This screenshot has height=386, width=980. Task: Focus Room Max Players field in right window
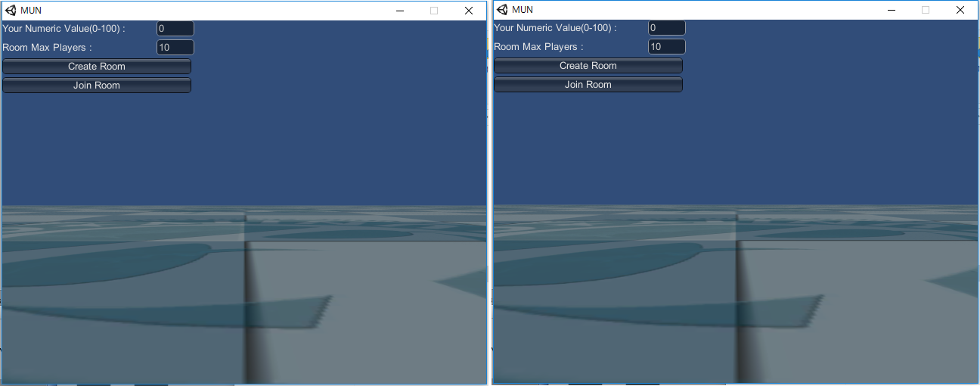pos(667,46)
